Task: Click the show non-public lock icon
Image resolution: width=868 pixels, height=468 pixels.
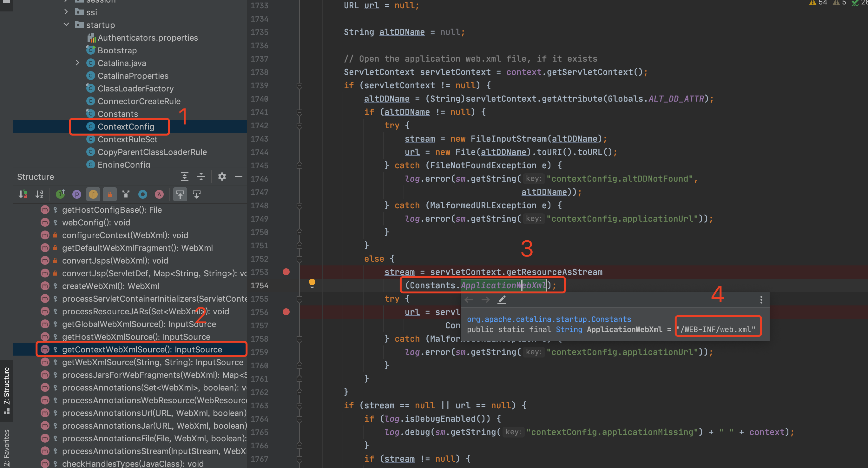Action: click(109, 194)
